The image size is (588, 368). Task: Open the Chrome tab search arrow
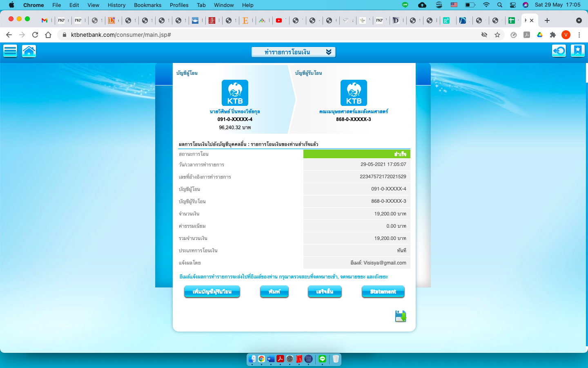coord(579,20)
